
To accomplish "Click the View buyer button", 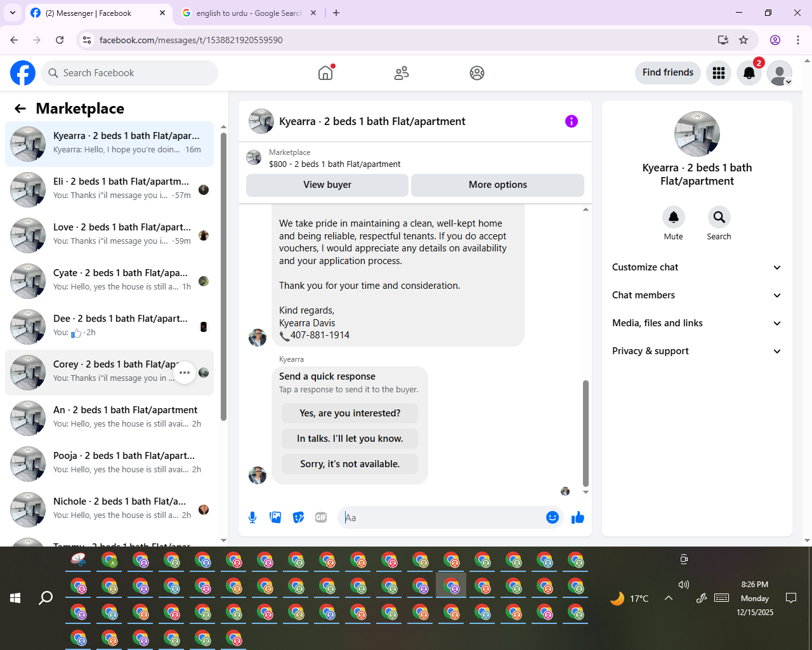I will (x=327, y=185).
